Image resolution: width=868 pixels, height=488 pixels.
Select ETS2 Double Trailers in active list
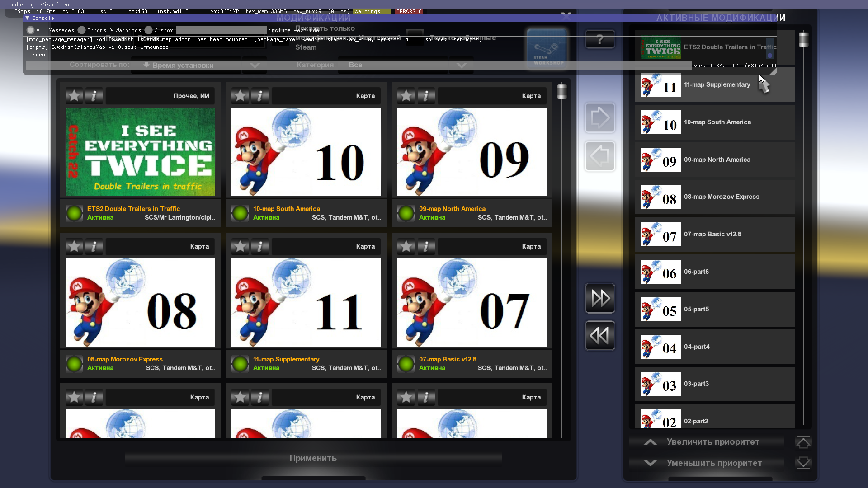[x=715, y=47]
